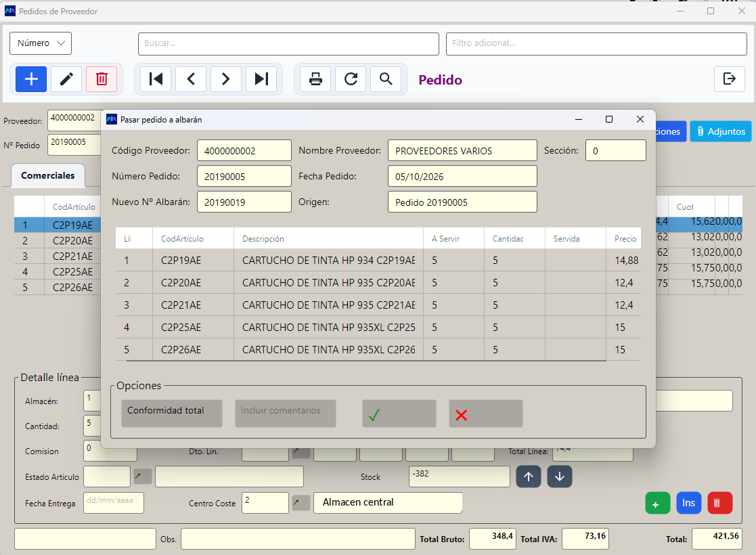Click the stock down arrow button
The image size is (756, 555).
(x=560, y=476)
